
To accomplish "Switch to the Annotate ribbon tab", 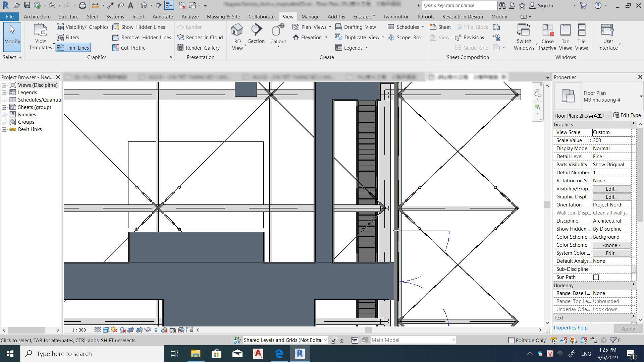I will (x=163, y=16).
